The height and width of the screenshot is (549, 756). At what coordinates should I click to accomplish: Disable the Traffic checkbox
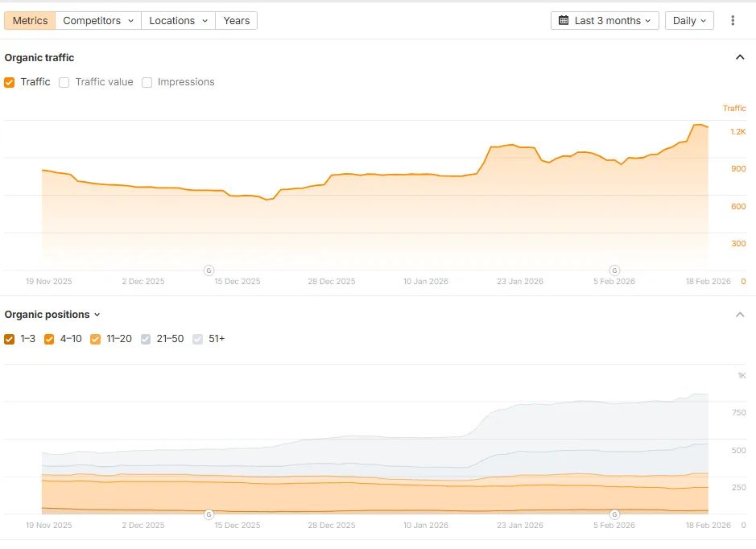[10, 82]
